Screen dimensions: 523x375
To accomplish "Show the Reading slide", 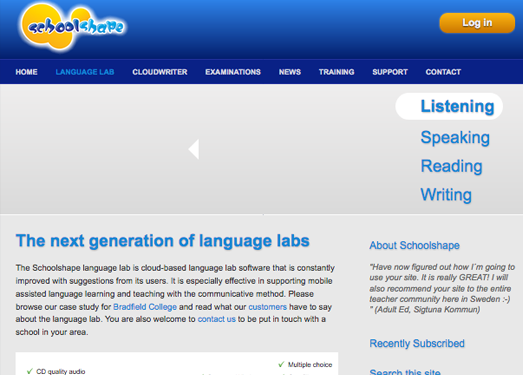I will (451, 166).
